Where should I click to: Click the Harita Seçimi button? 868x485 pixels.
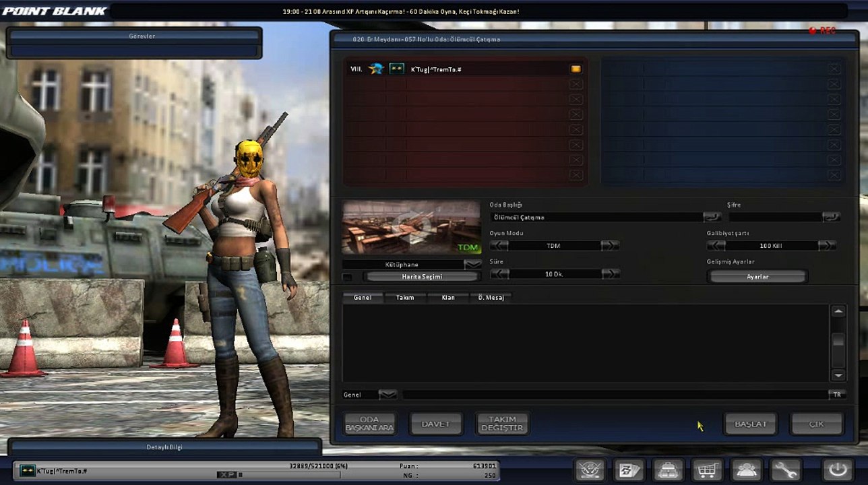pyautogui.click(x=422, y=277)
